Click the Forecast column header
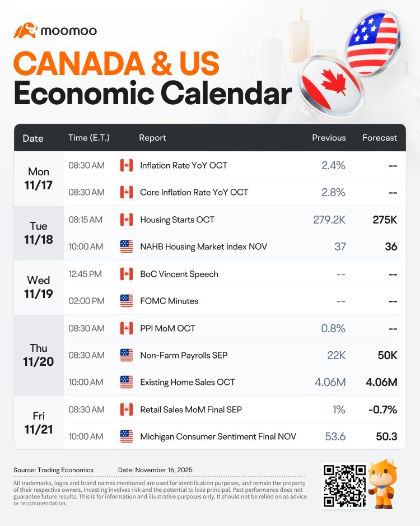Viewport: 420px width, 526px height. tap(380, 138)
